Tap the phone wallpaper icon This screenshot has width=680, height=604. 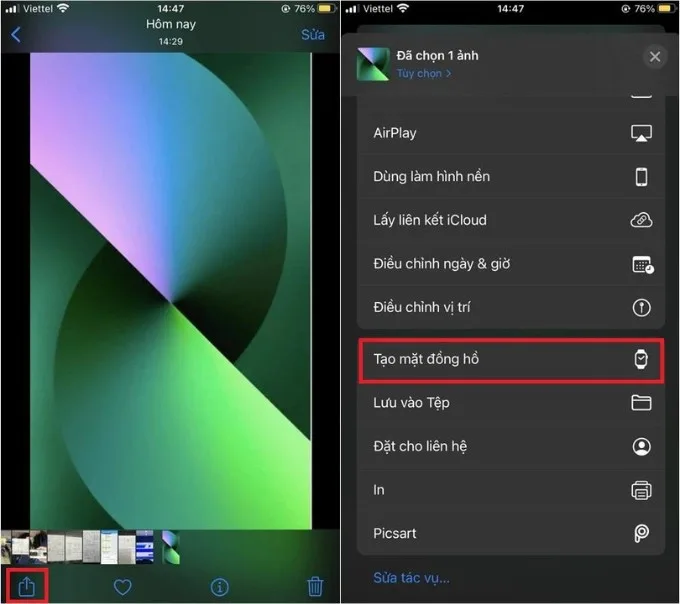tap(641, 177)
